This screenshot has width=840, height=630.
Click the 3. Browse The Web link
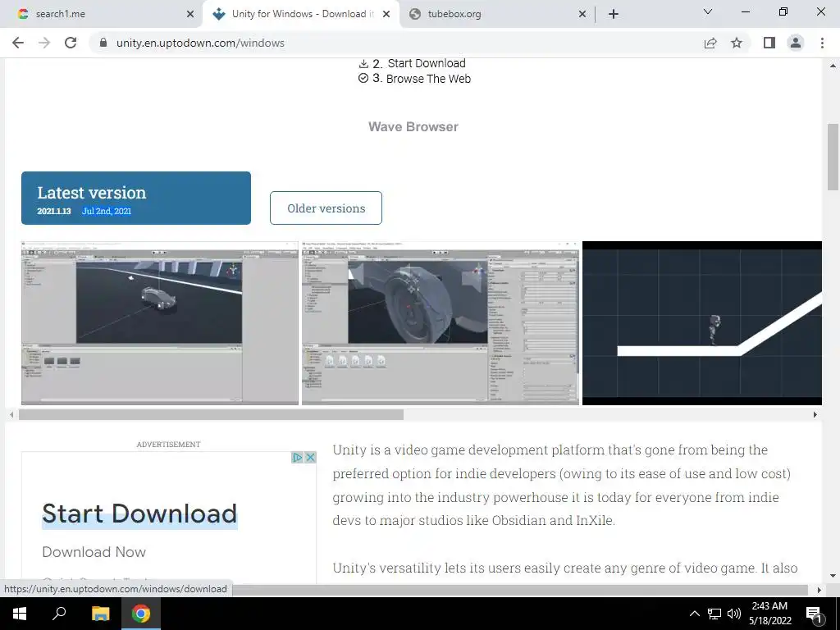click(414, 79)
